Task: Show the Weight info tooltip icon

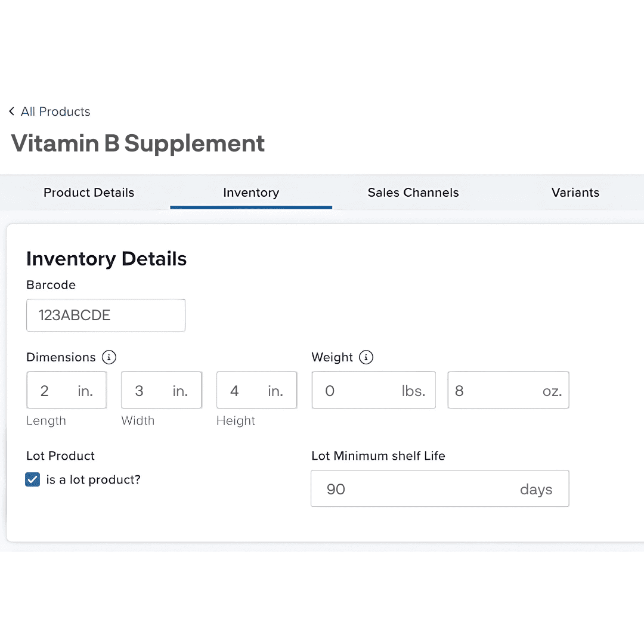Action: click(x=366, y=357)
